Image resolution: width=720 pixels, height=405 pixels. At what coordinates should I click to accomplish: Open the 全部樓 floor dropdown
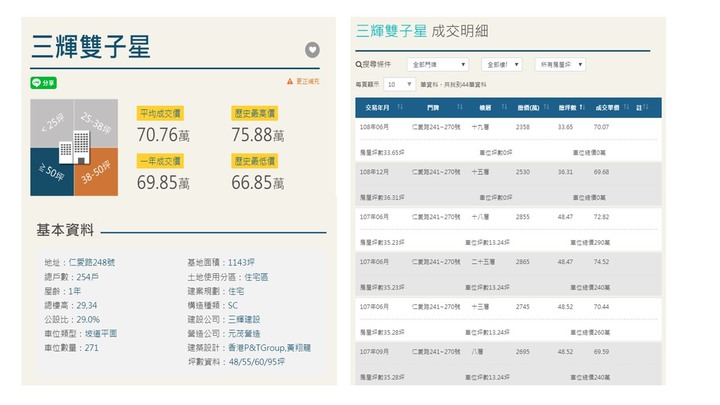[502, 64]
